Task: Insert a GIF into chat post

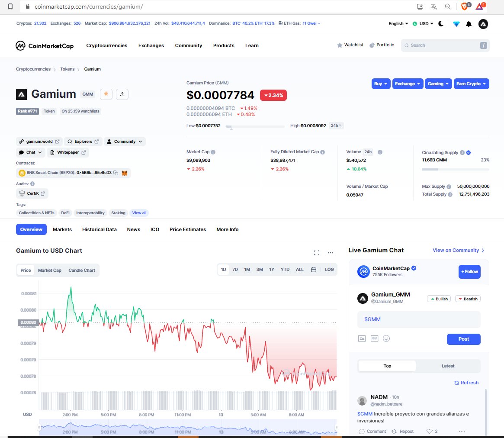Action: pos(375,338)
